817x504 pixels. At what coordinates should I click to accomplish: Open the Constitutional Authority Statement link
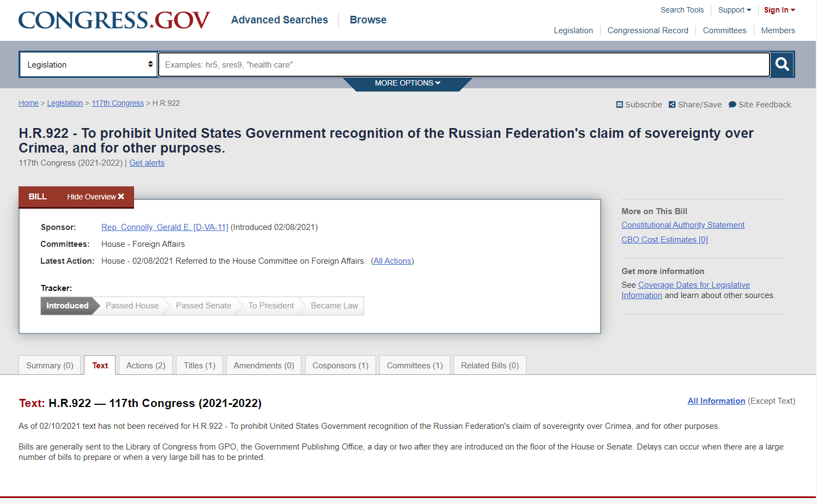[x=682, y=225]
